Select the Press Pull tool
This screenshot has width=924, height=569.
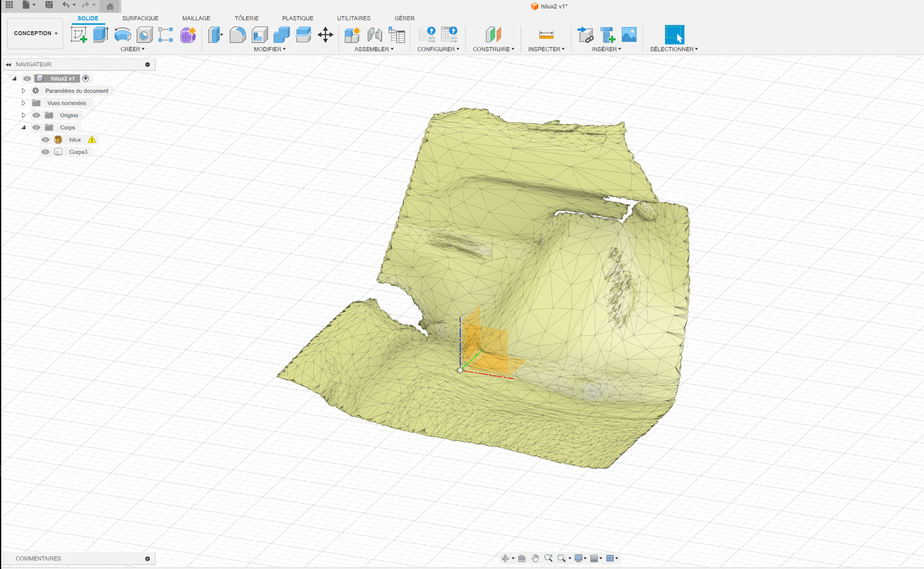coord(216,35)
